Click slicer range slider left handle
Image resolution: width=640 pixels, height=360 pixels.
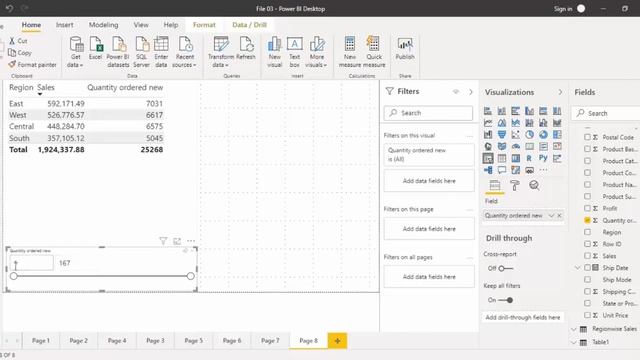tap(13, 276)
